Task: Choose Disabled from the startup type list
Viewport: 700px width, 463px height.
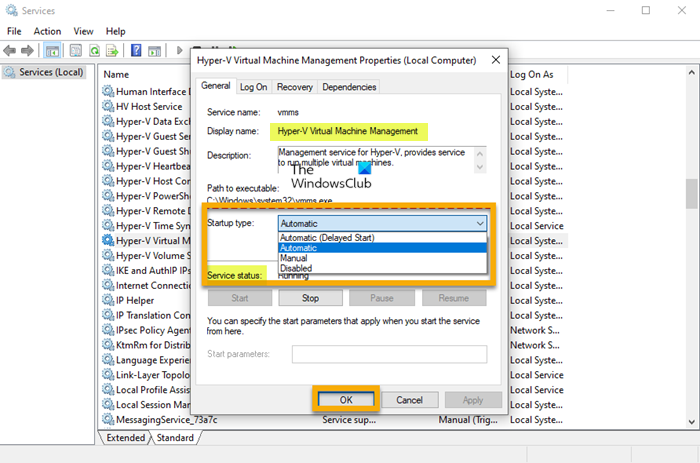Action: [298, 268]
